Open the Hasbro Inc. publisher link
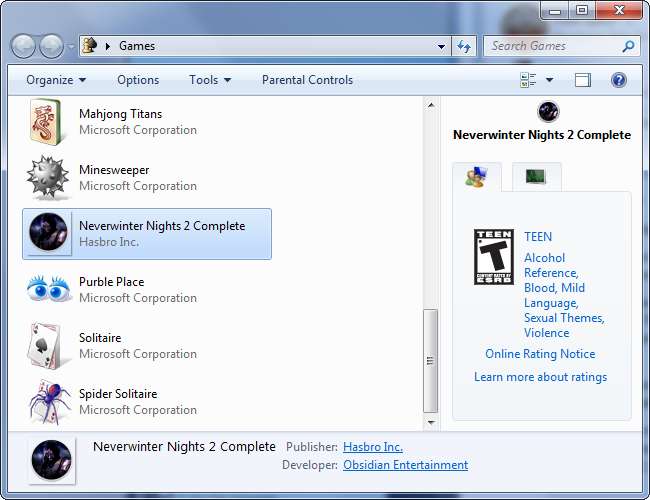Screen dimensions: 650x500 pyautogui.click(x=372, y=447)
